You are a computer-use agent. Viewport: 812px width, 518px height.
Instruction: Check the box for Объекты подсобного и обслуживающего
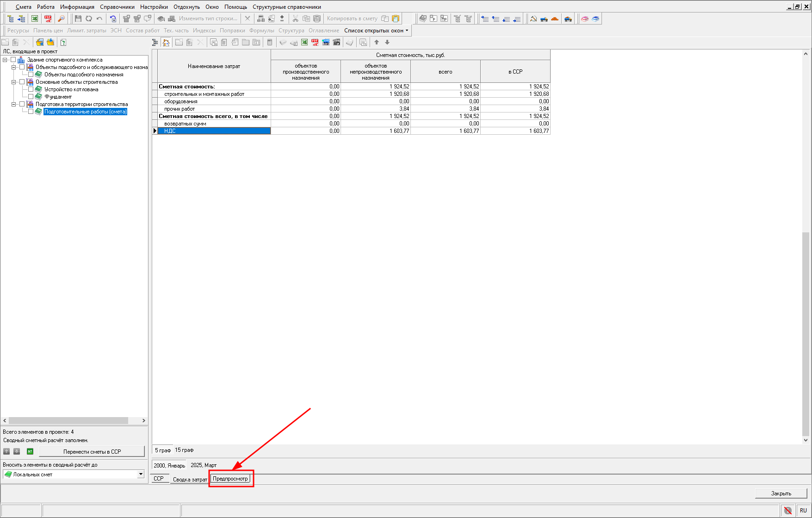click(22, 67)
